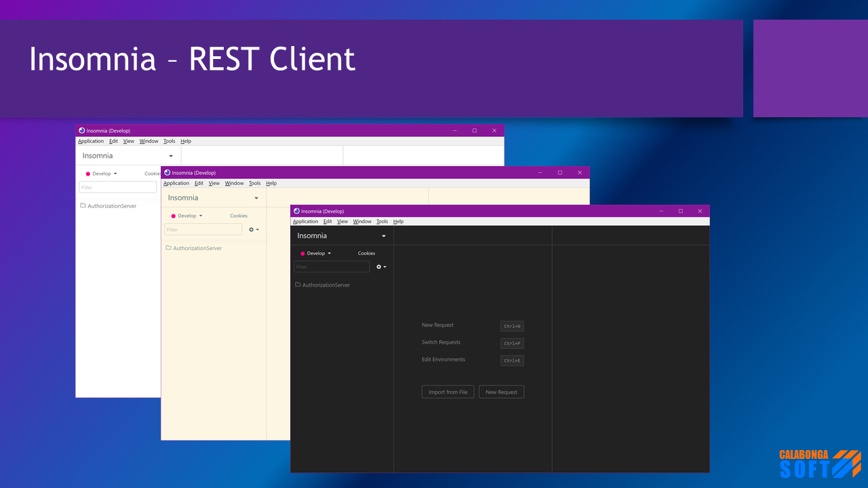The width and height of the screenshot is (868, 488).
Task: Open Help menu in dark Insomnia window
Action: pyautogui.click(x=399, y=222)
